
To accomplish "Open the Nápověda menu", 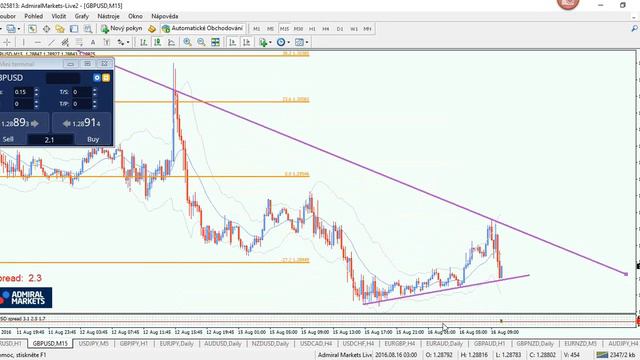I will point(164,16).
